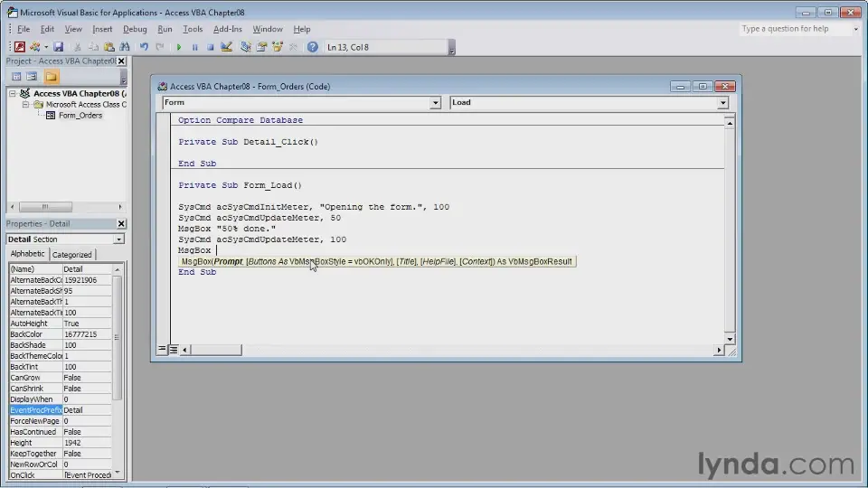Click the Reset stop icon
The width and height of the screenshot is (868, 488).
210,47
